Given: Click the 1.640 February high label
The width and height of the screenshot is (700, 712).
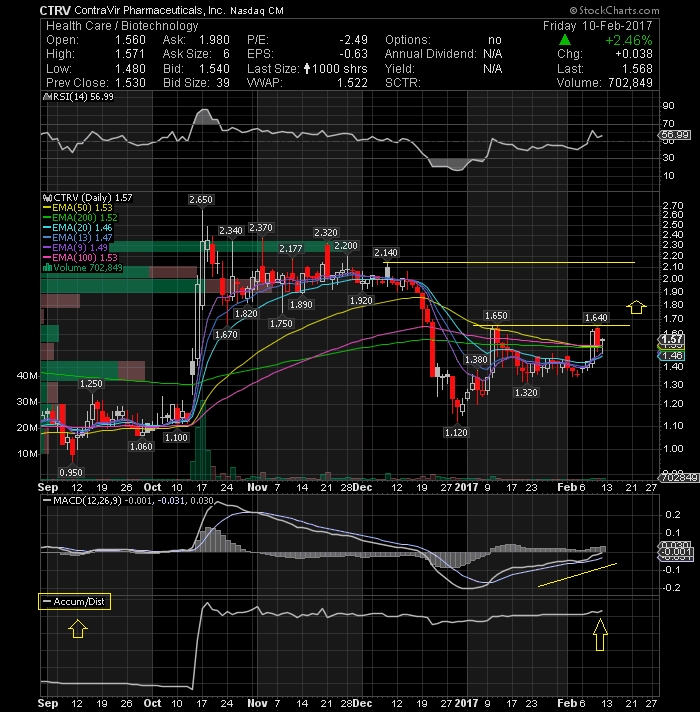Looking at the screenshot, I should 596,317.
